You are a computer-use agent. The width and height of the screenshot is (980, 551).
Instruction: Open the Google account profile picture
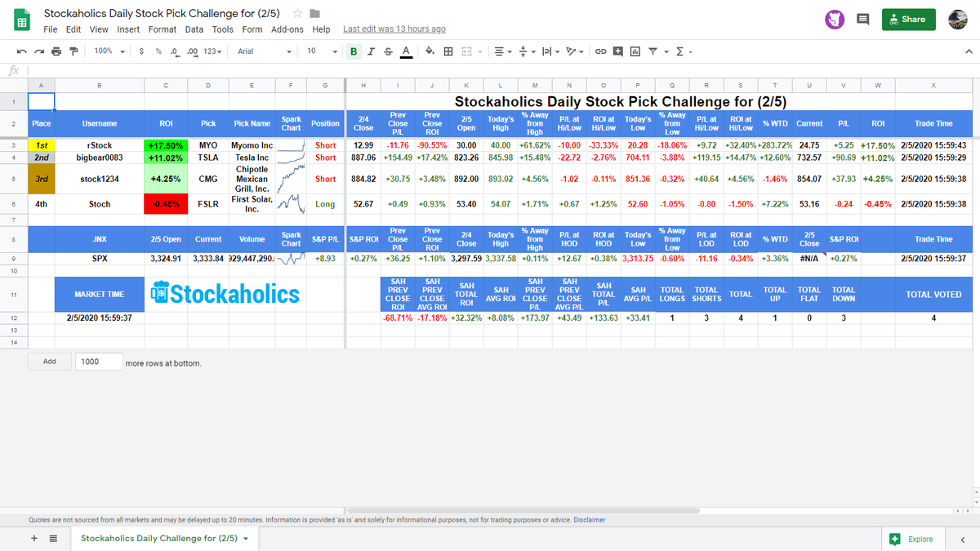[x=957, y=20]
